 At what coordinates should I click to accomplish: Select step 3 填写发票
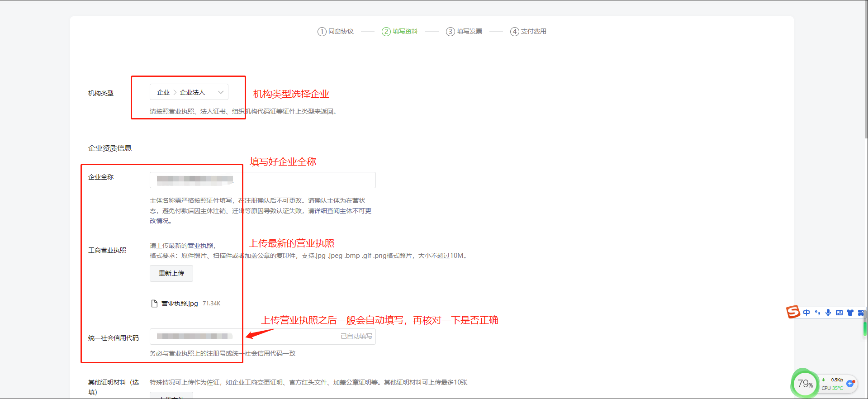coord(464,31)
